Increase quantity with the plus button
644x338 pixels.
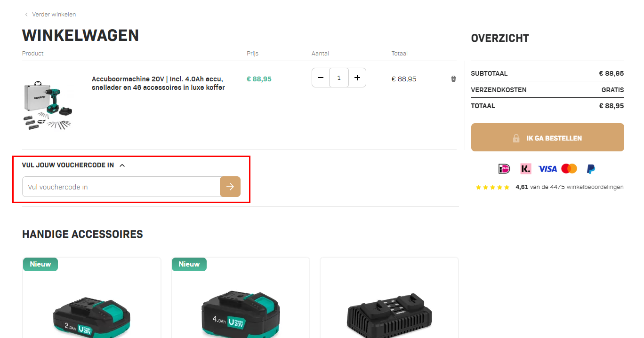[357, 78]
